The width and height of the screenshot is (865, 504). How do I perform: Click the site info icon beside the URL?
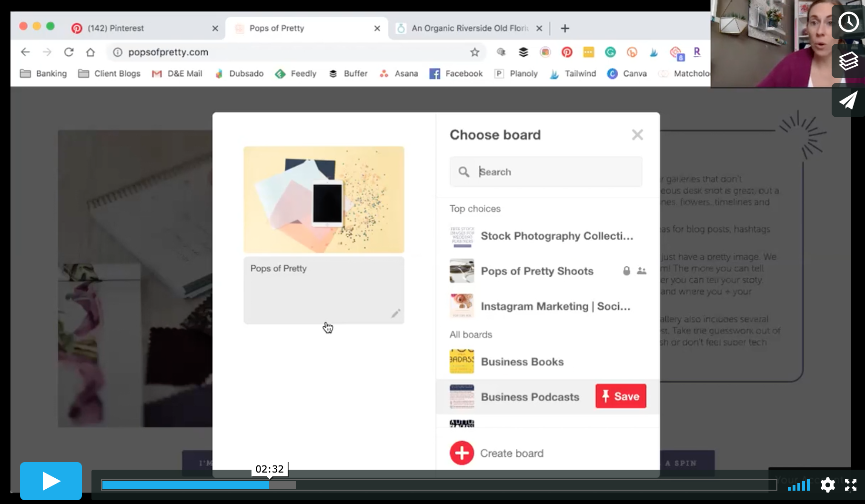[x=118, y=52]
